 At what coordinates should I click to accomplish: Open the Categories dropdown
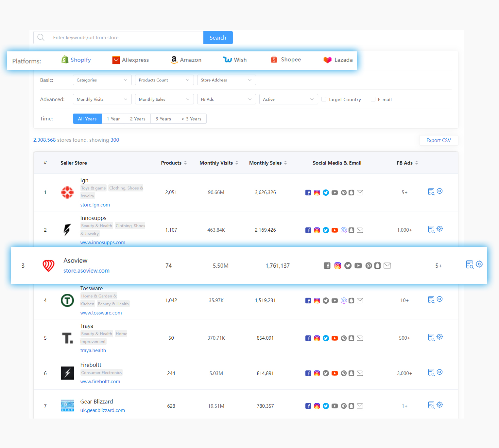coord(102,80)
